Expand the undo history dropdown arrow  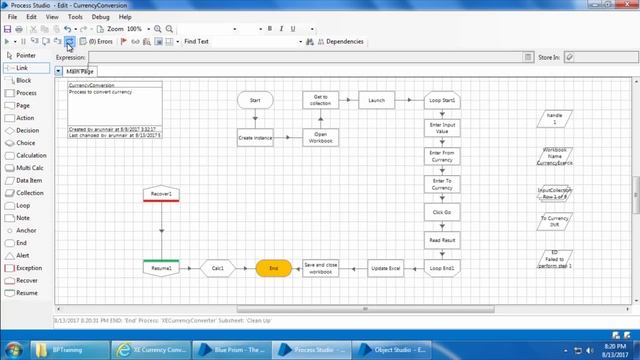[x=76, y=29]
